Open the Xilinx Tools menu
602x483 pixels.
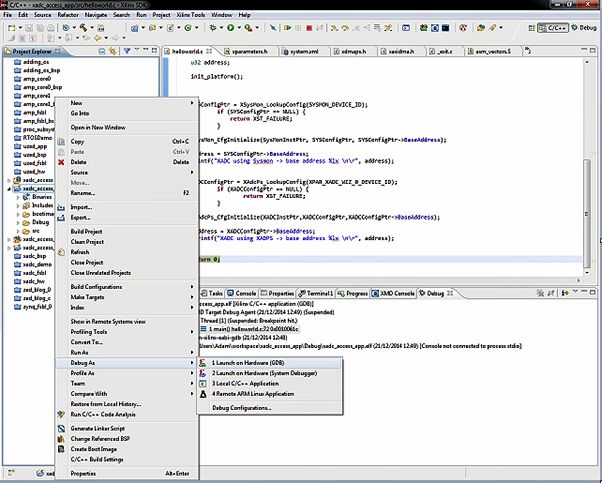pyautogui.click(x=190, y=15)
